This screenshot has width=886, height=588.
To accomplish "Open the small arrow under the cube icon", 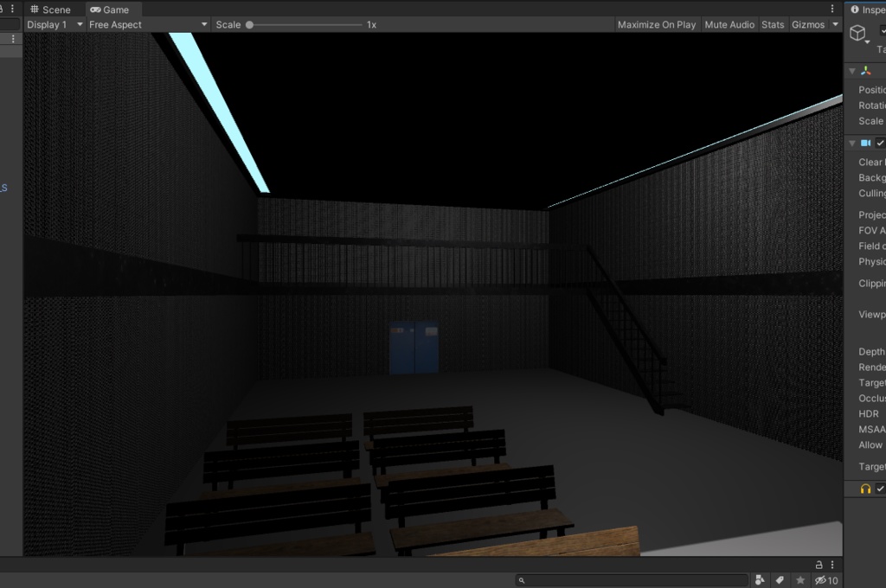I will [x=867, y=42].
